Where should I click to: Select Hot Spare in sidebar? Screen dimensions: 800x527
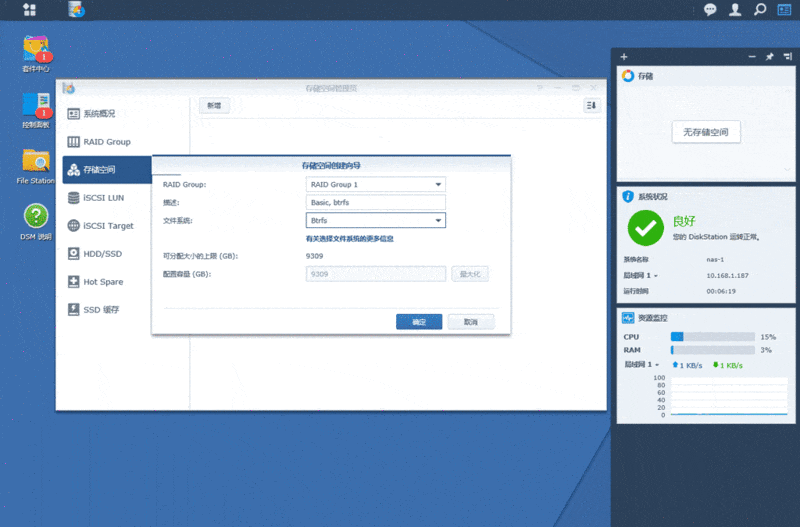(107, 282)
